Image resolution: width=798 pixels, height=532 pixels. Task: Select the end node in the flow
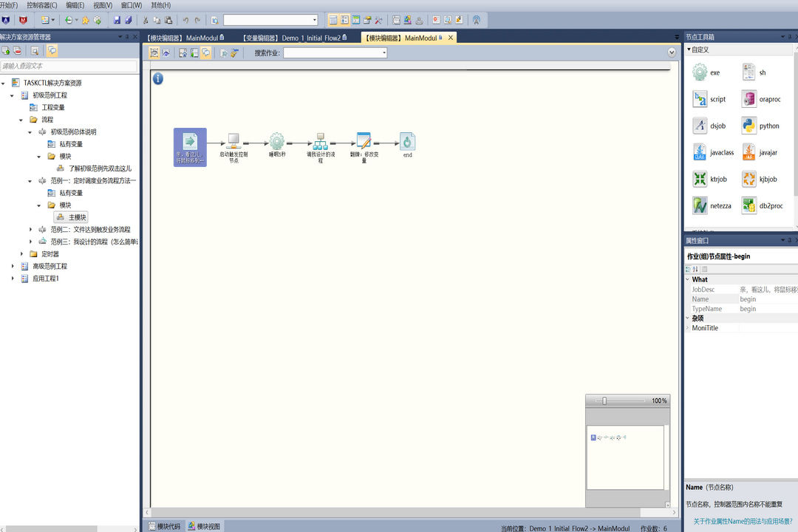[407, 141]
